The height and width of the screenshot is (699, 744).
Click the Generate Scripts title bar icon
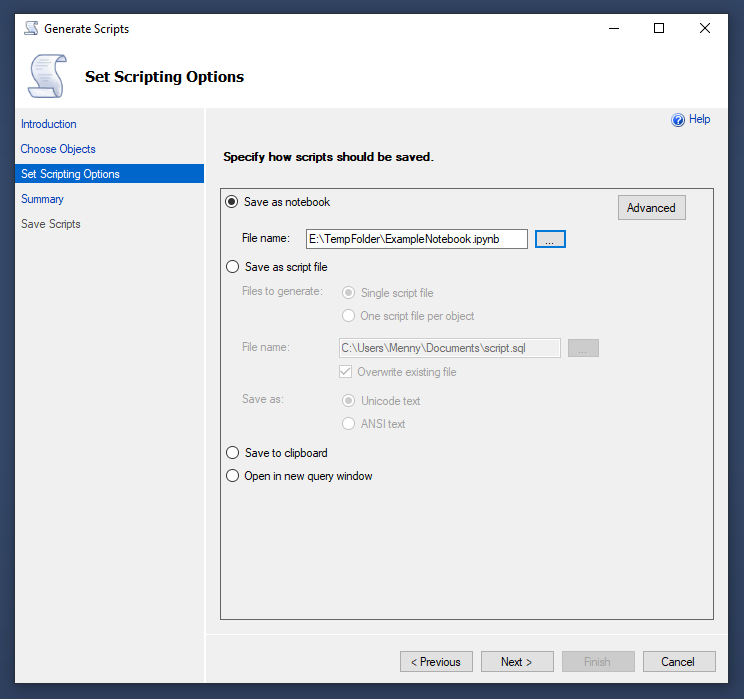click(x=30, y=28)
